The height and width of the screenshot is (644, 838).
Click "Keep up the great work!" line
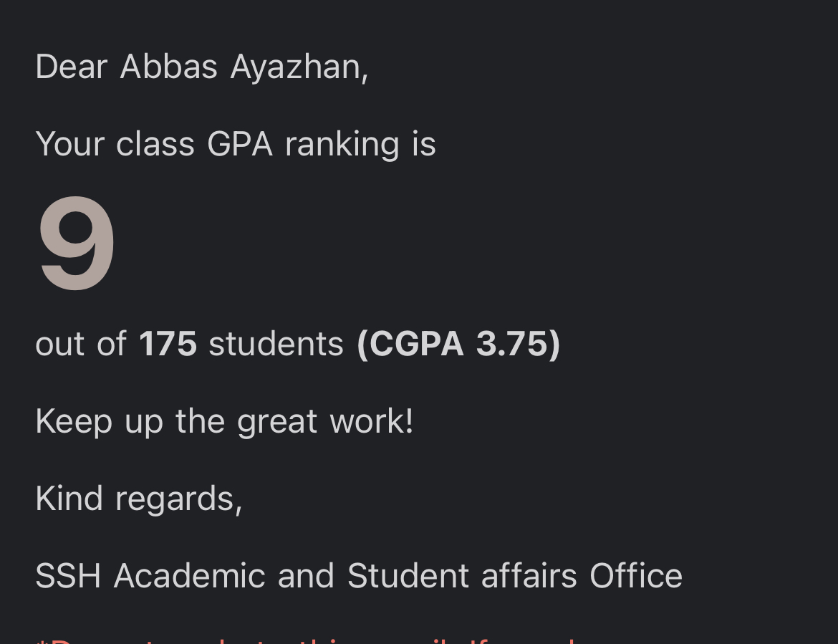[x=224, y=422]
